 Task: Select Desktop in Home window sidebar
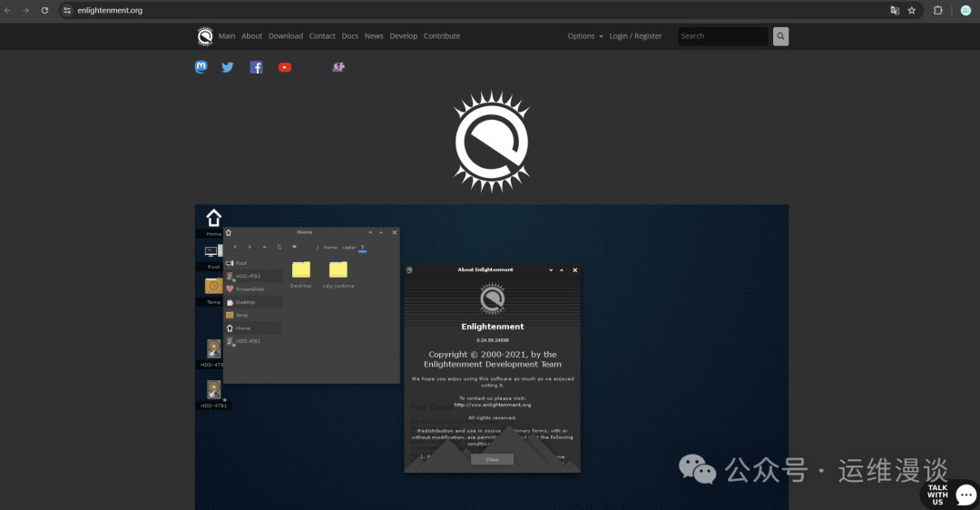[x=253, y=302]
